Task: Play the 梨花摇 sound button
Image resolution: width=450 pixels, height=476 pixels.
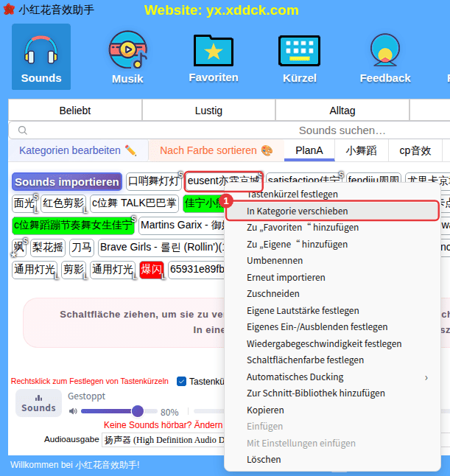Action: [x=48, y=248]
